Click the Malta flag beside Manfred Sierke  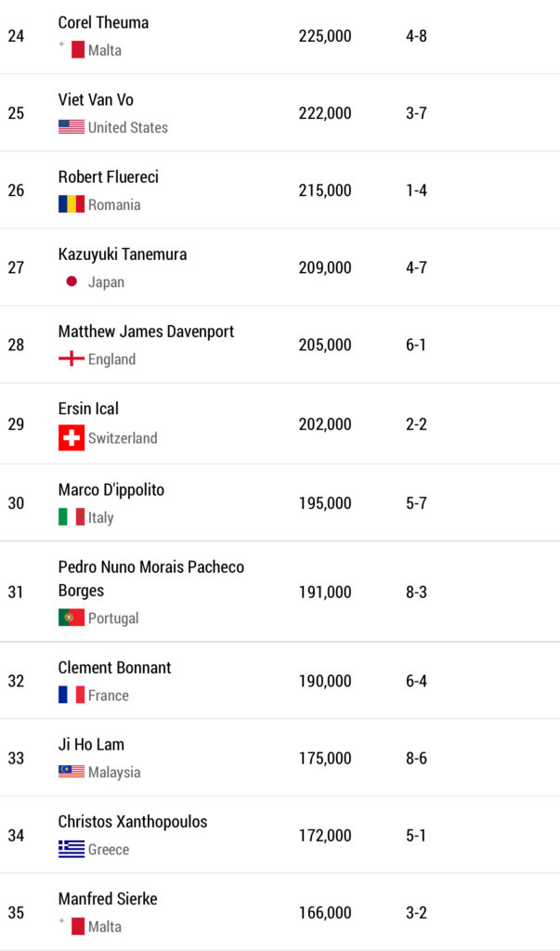tap(72, 926)
